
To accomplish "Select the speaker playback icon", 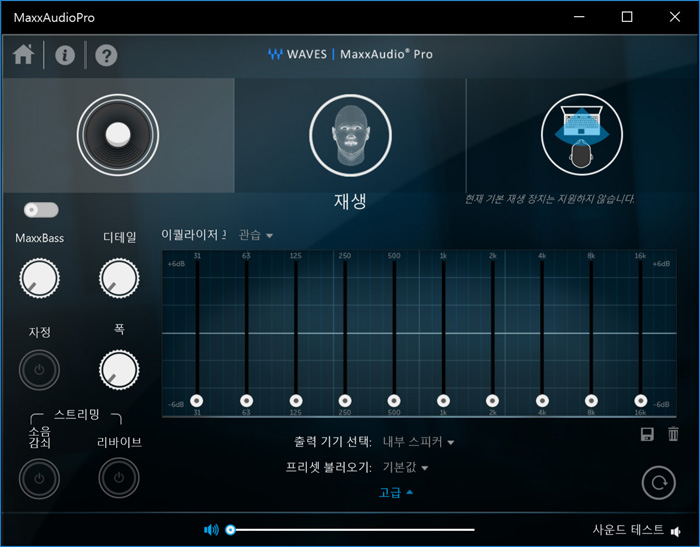I will pos(118,135).
